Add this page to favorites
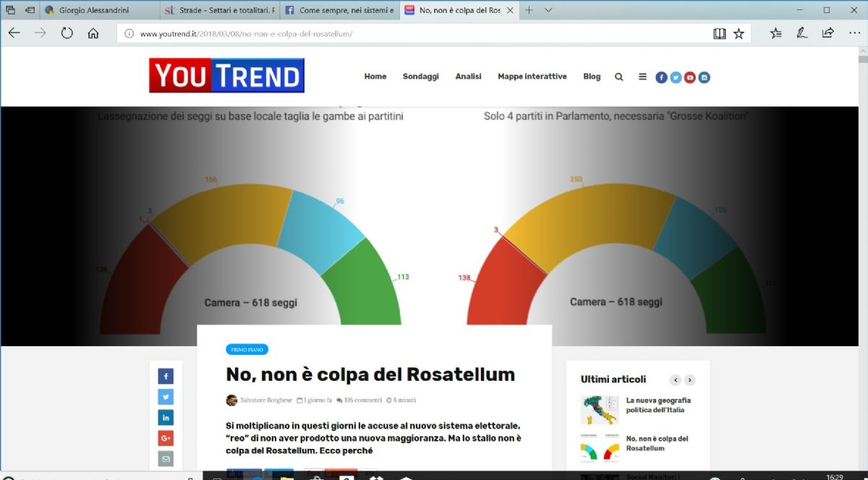This screenshot has height=480, width=868. (x=739, y=33)
